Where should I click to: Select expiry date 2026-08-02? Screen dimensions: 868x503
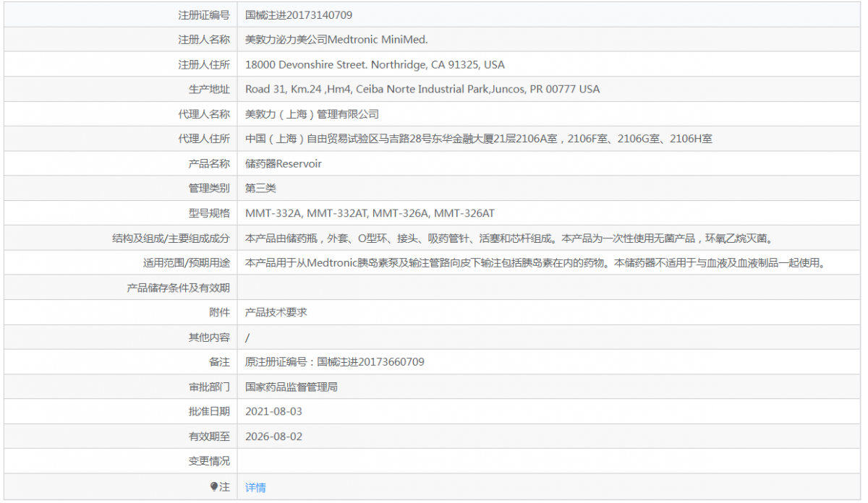click(273, 437)
